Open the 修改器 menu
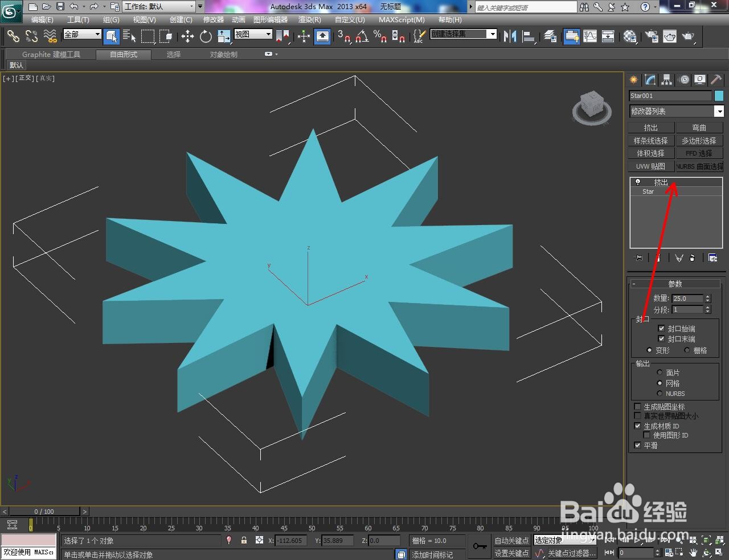Image resolution: width=729 pixels, height=560 pixels. tap(214, 19)
